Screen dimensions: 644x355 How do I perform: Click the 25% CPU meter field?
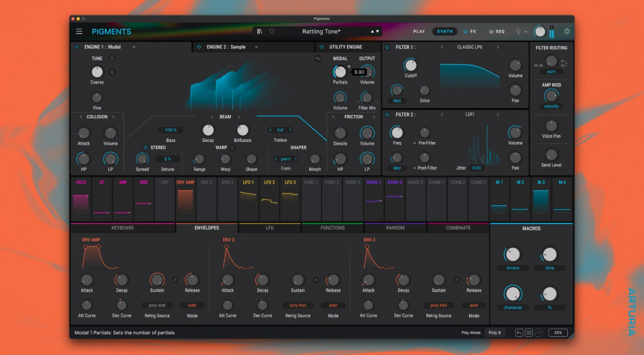pyautogui.click(x=558, y=333)
